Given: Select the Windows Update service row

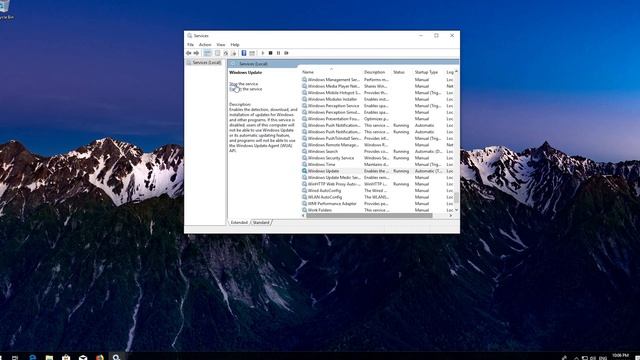Looking at the screenshot, I should pos(378,171).
